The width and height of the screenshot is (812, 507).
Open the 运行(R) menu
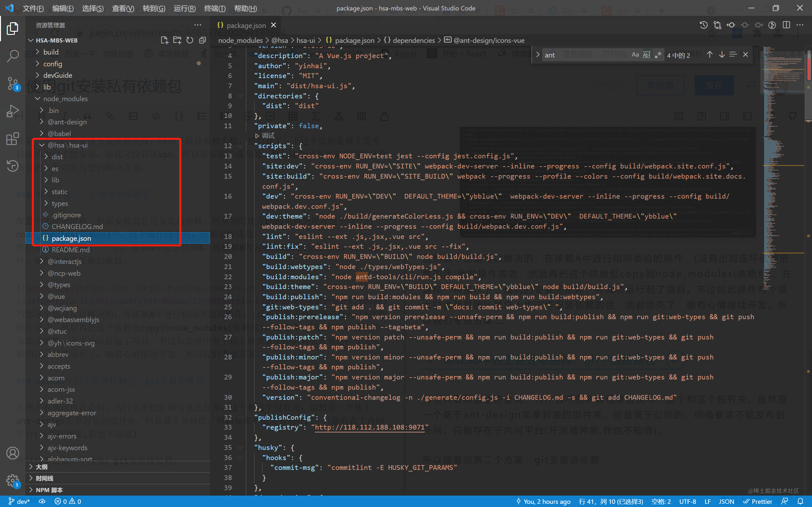(184, 8)
